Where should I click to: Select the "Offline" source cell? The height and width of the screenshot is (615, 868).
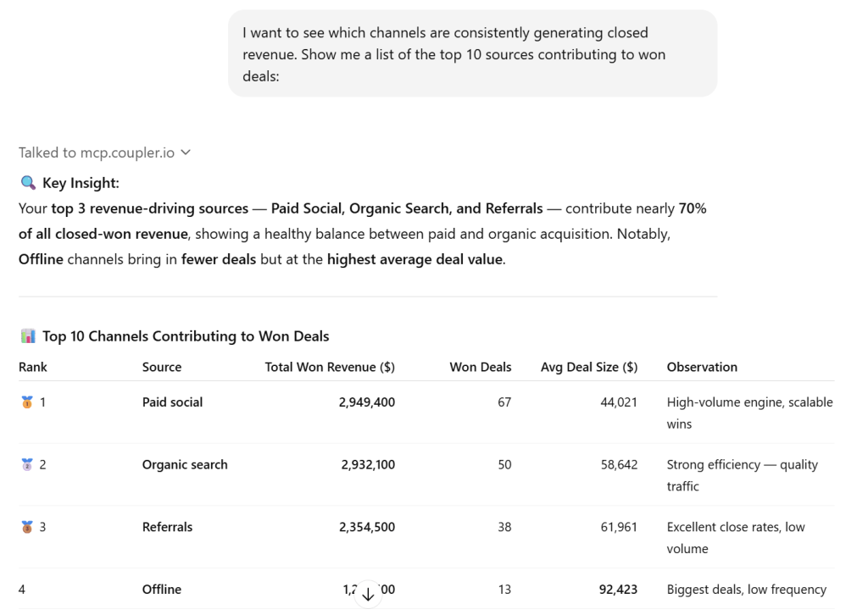point(162,590)
